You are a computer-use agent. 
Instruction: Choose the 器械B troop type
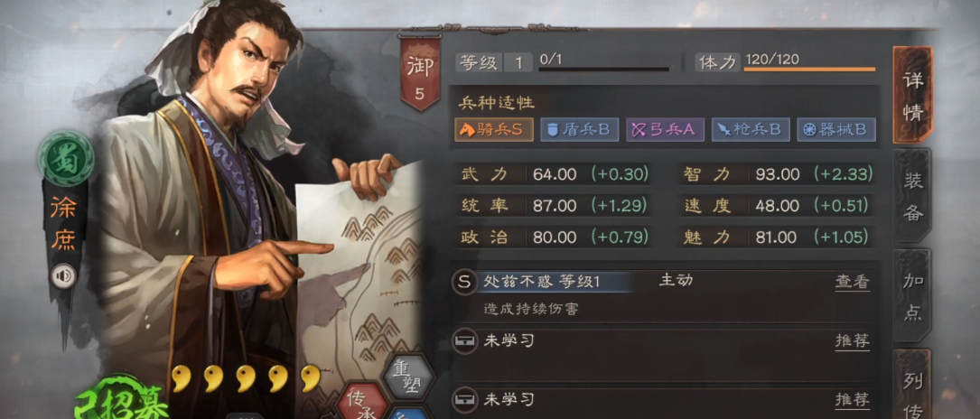click(836, 129)
